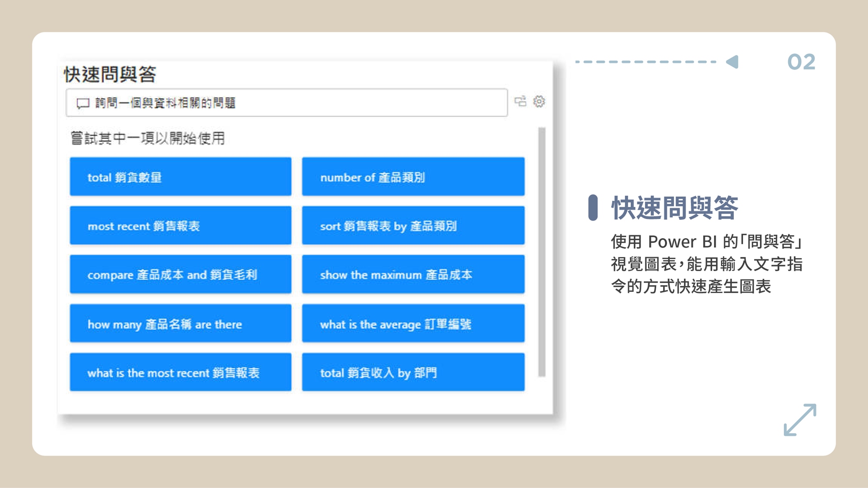868x488 pixels.
Task: Click 'compare 產品成本 and 銷貨毛利' suggestion
Action: [181, 275]
